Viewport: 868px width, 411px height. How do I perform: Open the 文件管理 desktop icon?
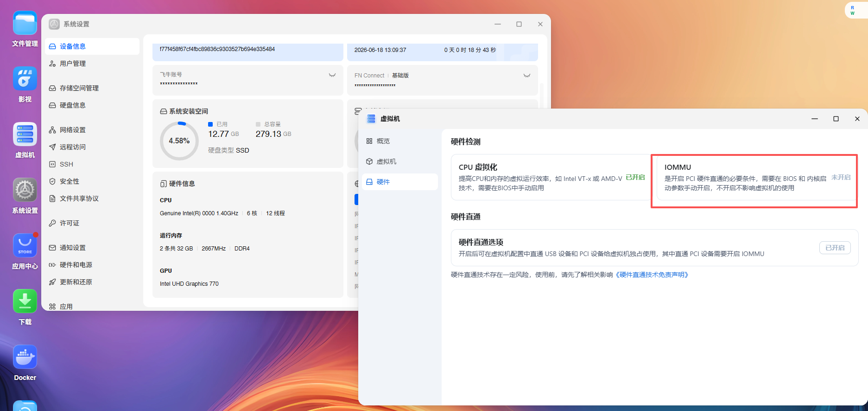point(25,23)
